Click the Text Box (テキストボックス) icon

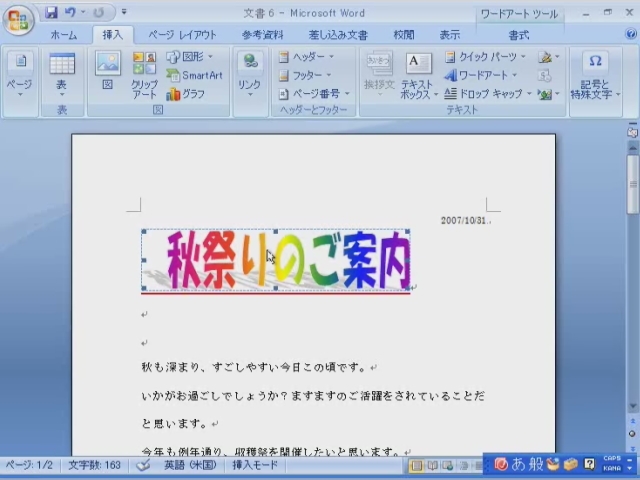coord(418,65)
